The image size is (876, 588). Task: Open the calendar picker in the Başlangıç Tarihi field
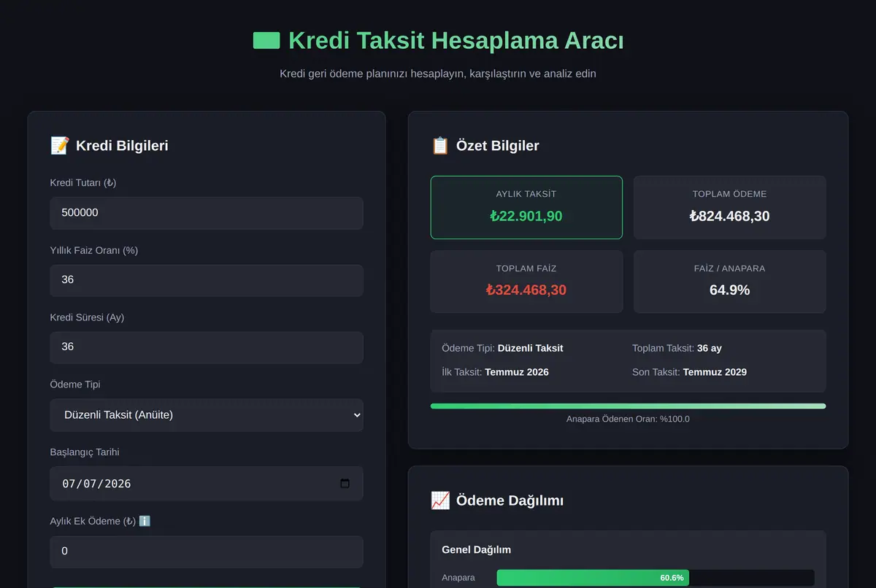[x=345, y=484]
